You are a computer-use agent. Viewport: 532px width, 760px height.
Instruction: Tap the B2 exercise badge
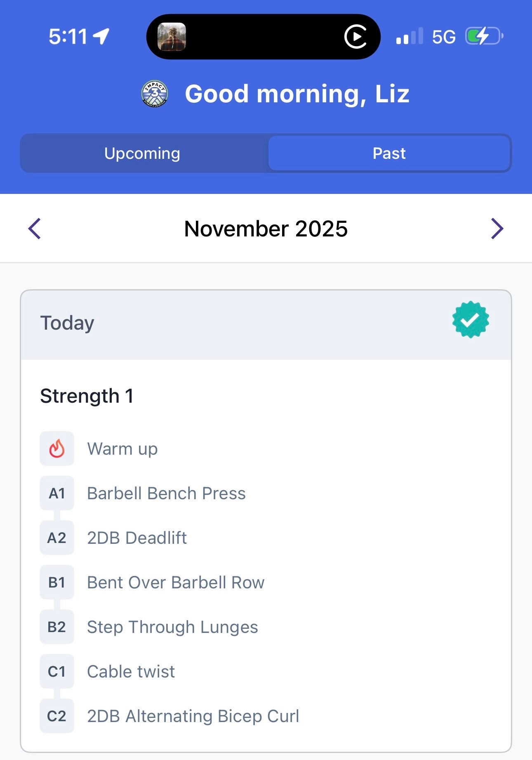pyautogui.click(x=57, y=627)
